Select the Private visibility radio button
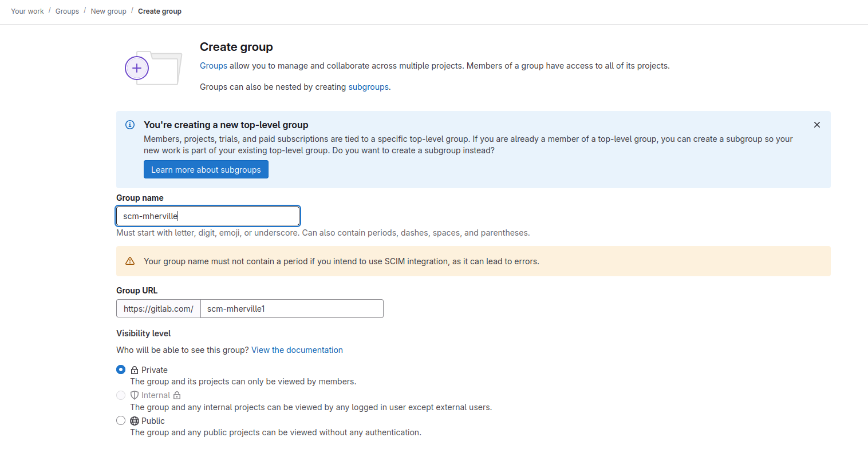The height and width of the screenshot is (449, 868). pyautogui.click(x=121, y=369)
